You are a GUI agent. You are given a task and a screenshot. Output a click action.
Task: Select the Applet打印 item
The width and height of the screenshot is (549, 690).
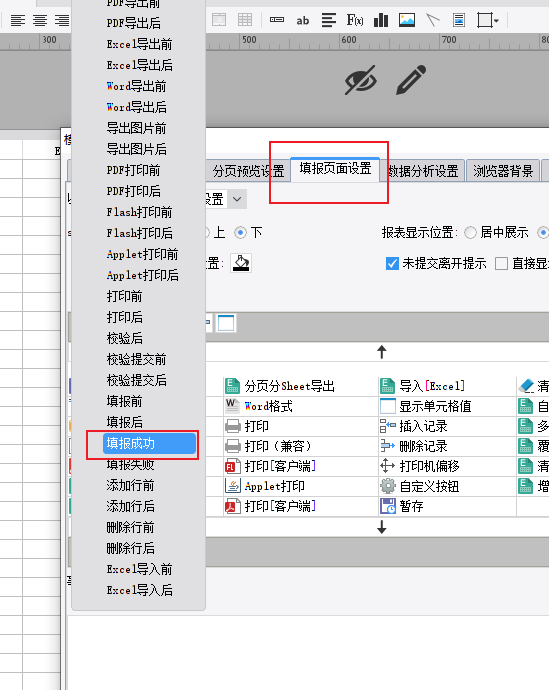(x=265, y=486)
